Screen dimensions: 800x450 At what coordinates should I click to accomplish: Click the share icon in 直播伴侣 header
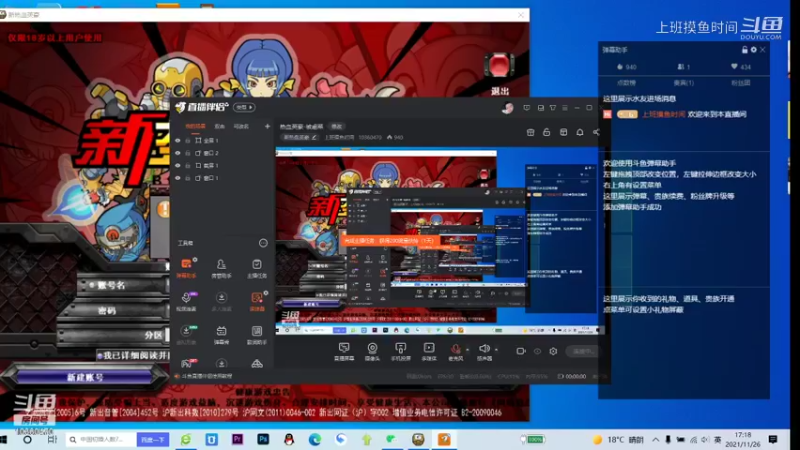[596, 132]
